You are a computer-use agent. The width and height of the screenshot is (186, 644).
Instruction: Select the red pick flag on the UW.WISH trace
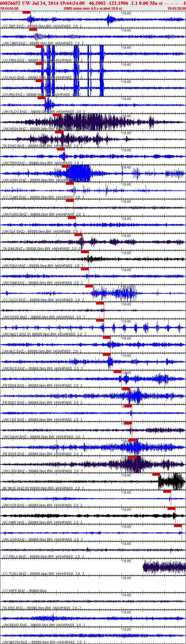pyautogui.click(x=57, y=115)
